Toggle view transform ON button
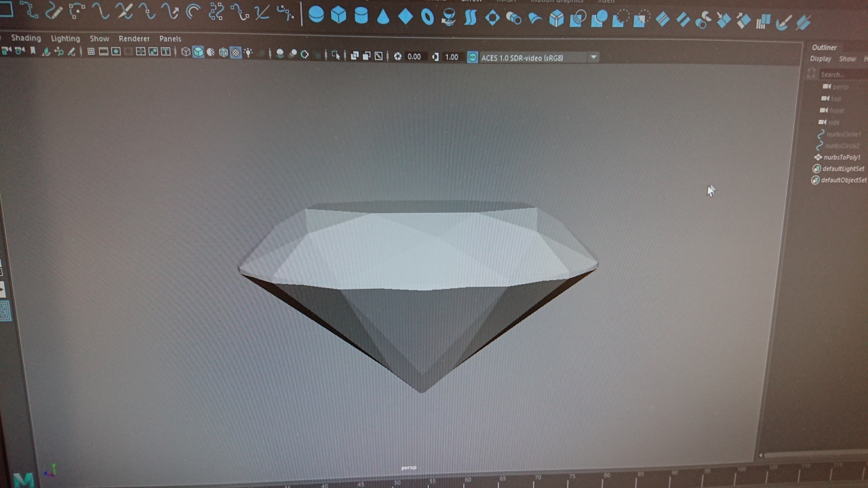This screenshot has height=488, width=868. tap(473, 58)
